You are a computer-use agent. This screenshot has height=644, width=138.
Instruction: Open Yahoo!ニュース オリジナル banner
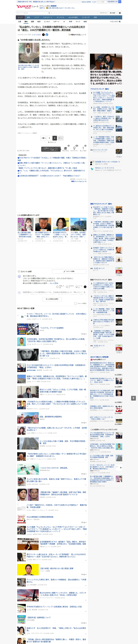click(106, 169)
